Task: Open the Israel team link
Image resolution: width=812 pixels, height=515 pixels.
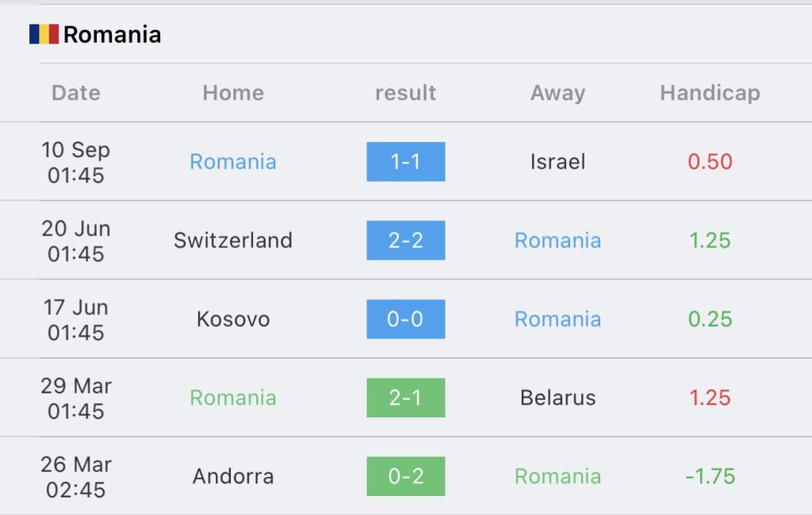Action: click(x=557, y=162)
